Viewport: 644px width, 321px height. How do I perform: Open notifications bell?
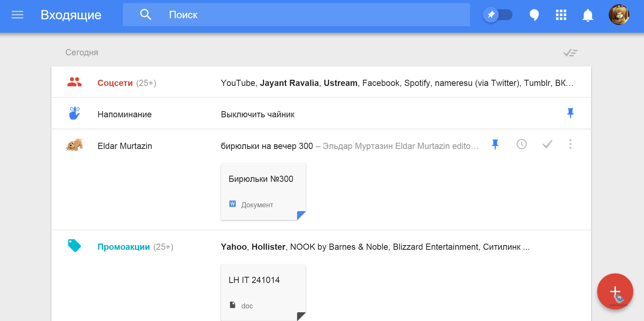click(588, 15)
